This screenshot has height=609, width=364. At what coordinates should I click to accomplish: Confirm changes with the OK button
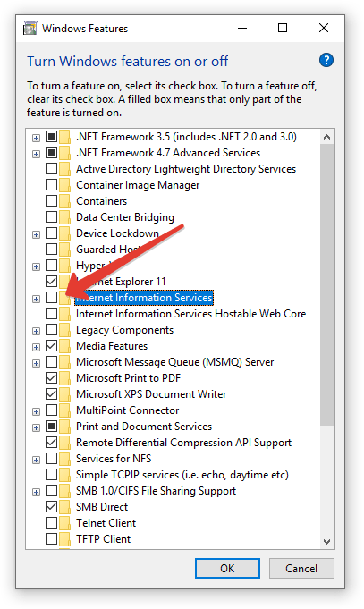coord(227,568)
